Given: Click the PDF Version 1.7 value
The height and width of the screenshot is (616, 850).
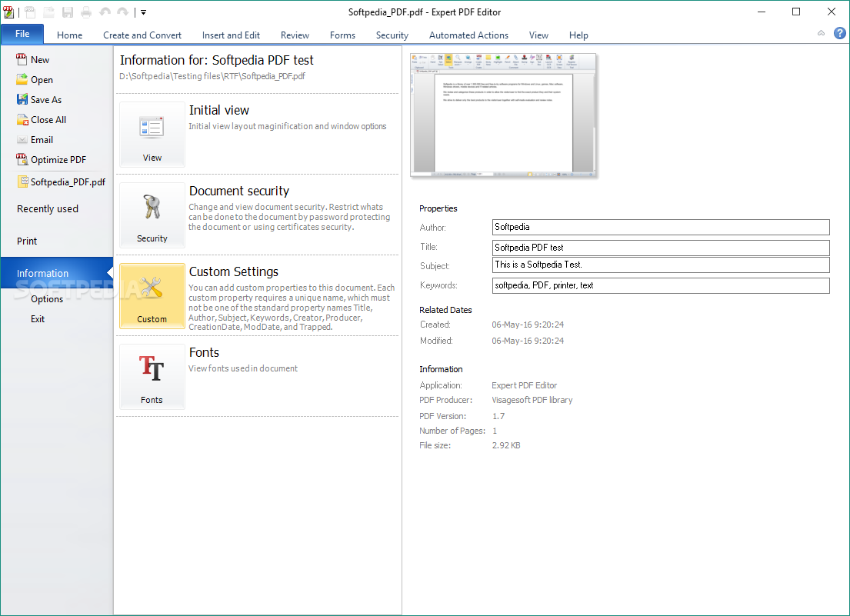Looking at the screenshot, I should (498, 416).
